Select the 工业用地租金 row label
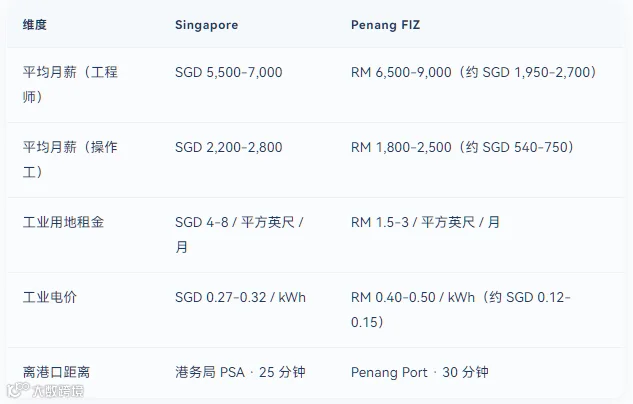 63,222
